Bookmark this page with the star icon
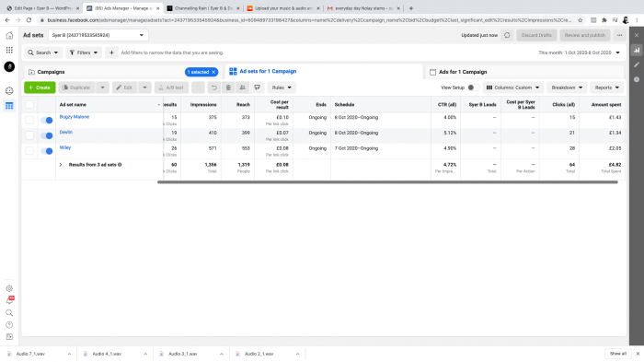 pos(580,20)
